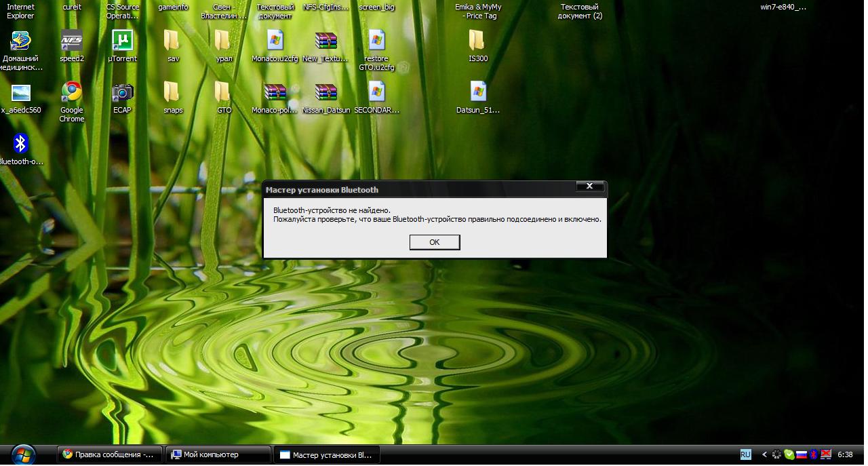Screen dimensions: 868x466
Task: Click the 'Bluetooth-устройство не найдено.' message
Action: click(x=332, y=210)
